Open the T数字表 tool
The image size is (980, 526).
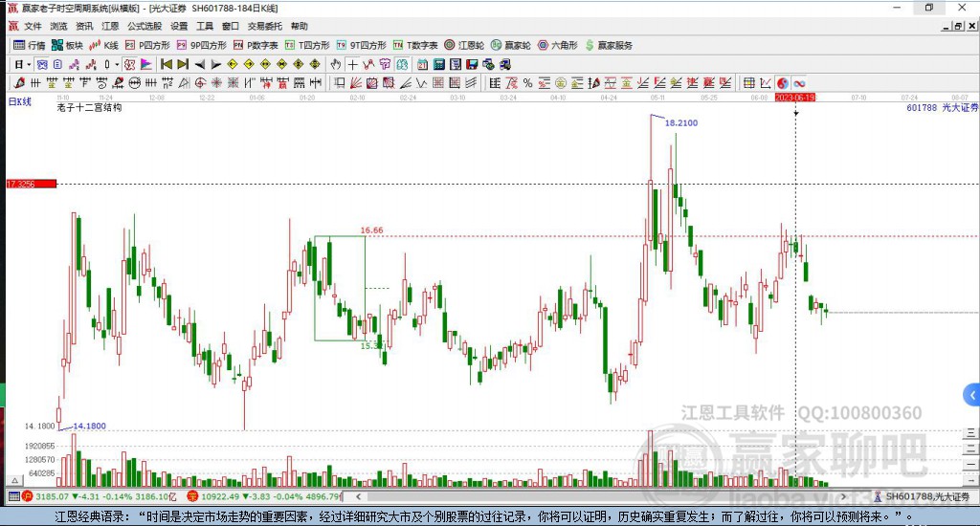point(415,45)
